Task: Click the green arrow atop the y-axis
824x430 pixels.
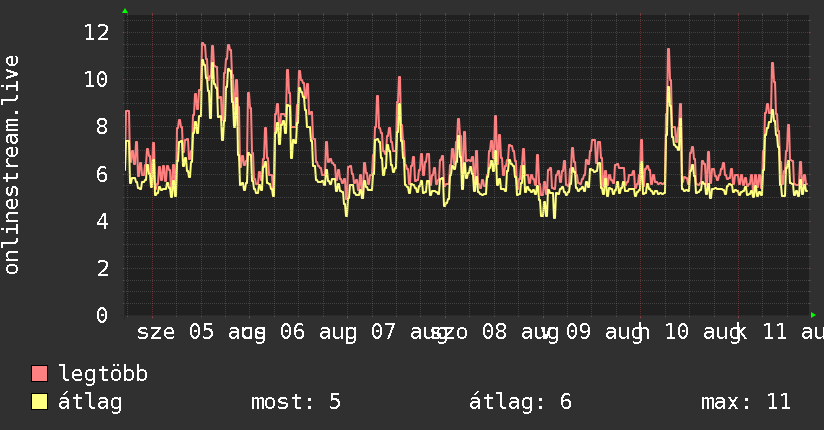Action: tap(125, 11)
